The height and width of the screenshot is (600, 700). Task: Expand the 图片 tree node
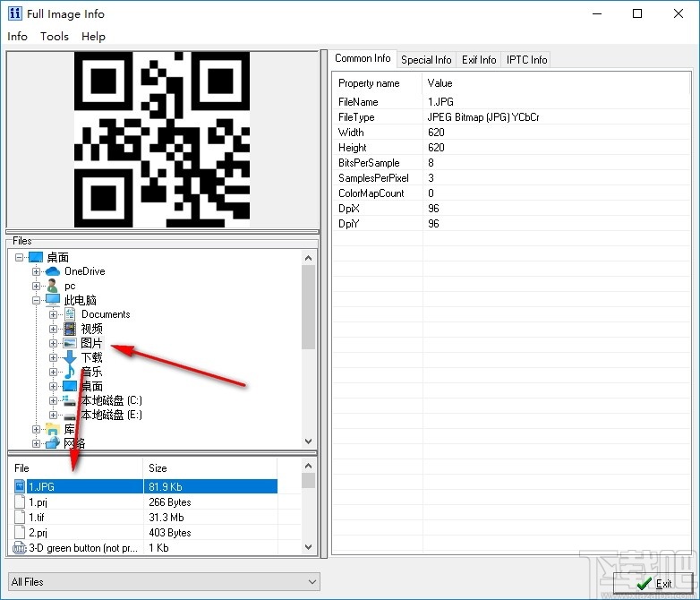(53, 344)
